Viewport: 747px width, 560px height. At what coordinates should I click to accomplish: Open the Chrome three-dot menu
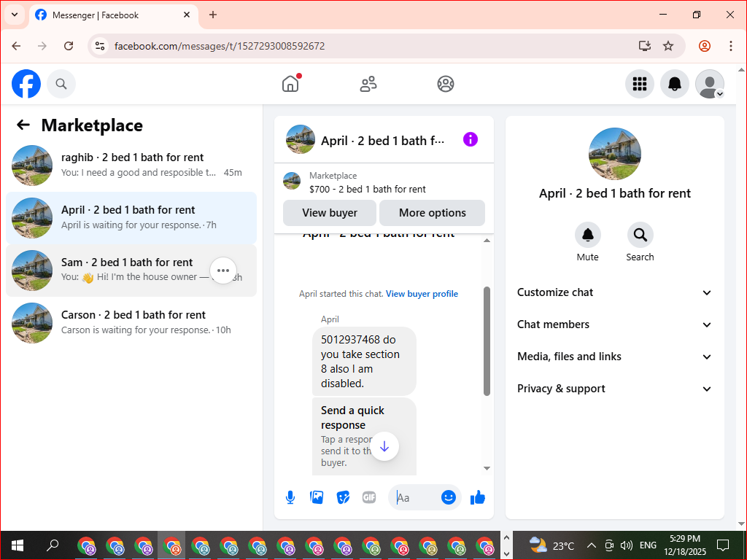click(730, 46)
